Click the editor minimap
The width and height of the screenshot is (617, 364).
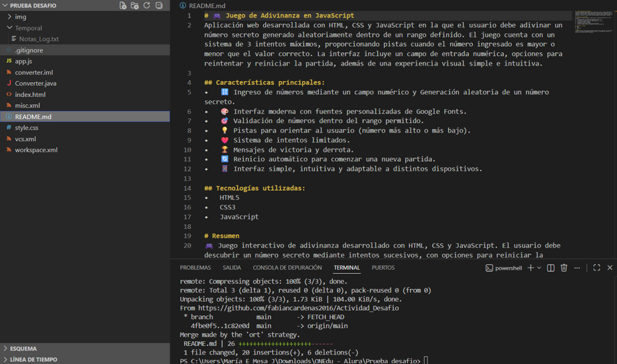tap(594, 21)
